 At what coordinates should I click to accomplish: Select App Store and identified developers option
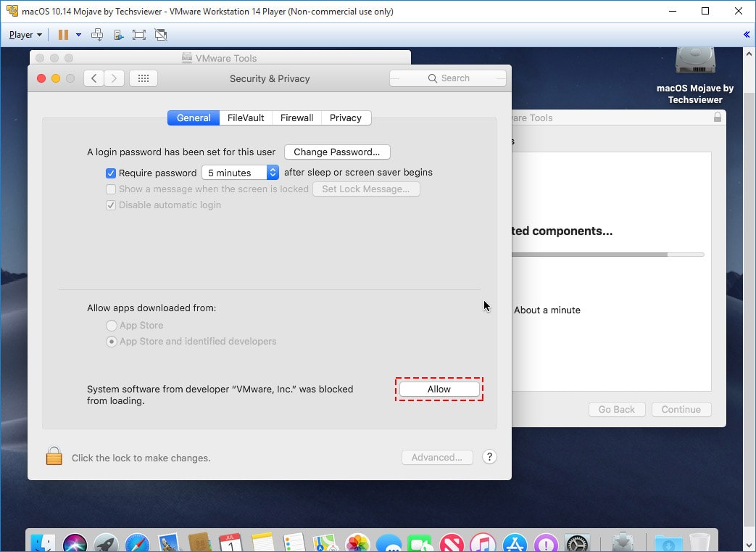pos(112,342)
